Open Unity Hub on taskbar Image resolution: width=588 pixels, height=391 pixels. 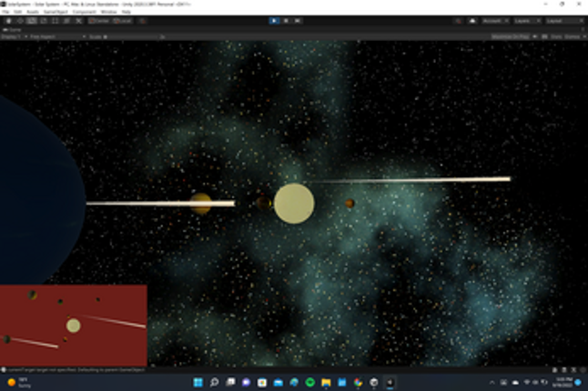374,383
